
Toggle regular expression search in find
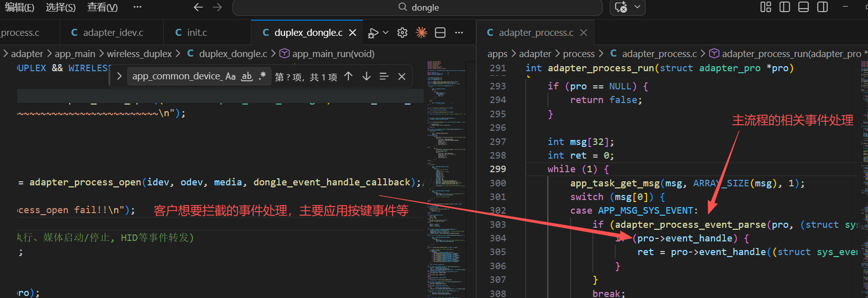[x=262, y=76]
